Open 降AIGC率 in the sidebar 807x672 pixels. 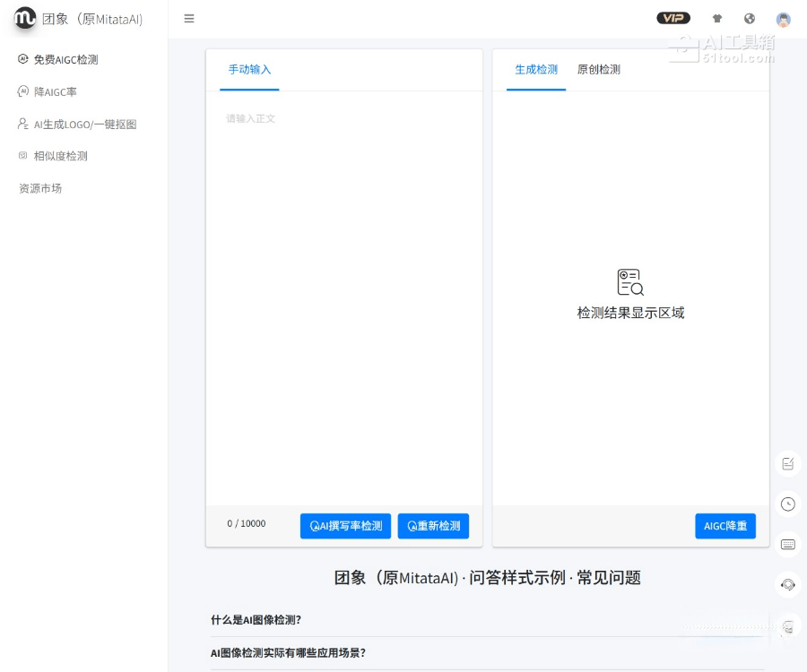pyautogui.click(x=56, y=92)
